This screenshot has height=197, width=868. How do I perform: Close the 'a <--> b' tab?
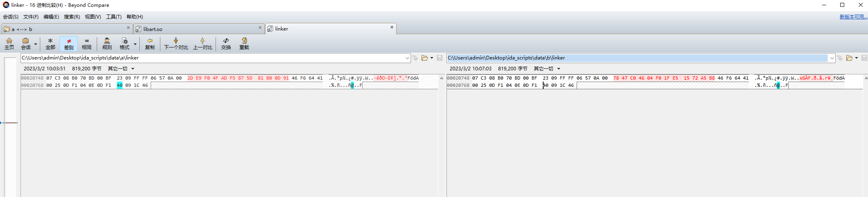pyautogui.click(x=128, y=28)
